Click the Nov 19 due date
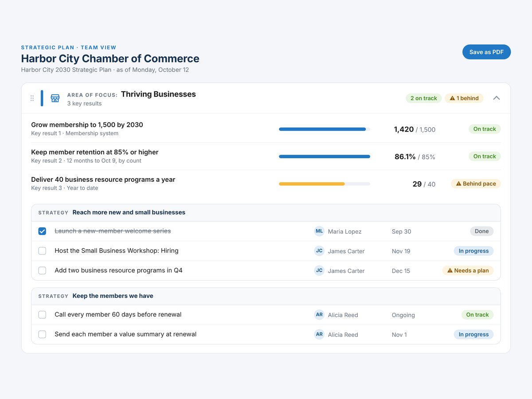This screenshot has height=399, width=532. coord(401,251)
